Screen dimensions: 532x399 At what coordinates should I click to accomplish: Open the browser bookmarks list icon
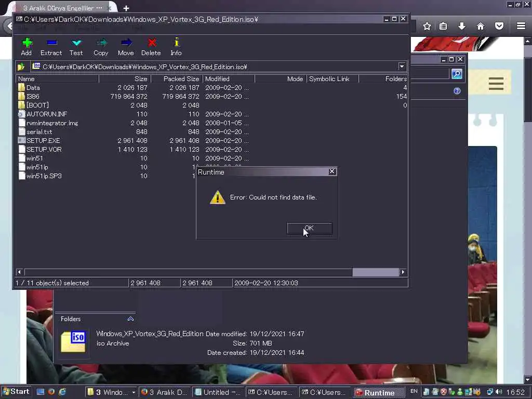[x=443, y=26]
